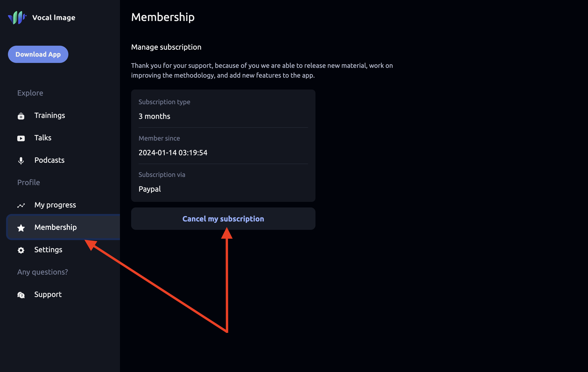Click the Membership star icon
Image resolution: width=588 pixels, height=372 pixels.
coord(21,228)
